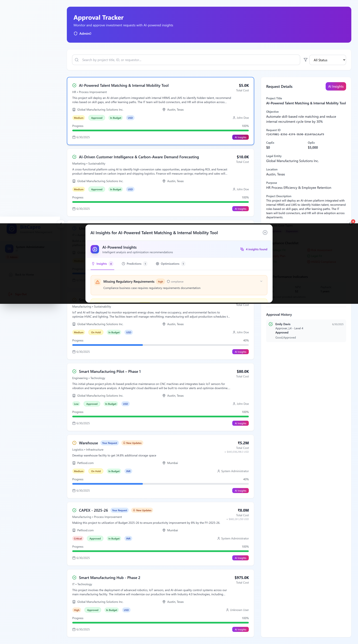Image resolution: width=358 pixels, height=644 pixels.
Task: Click the Your Request tag on Warehouse
Action: pos(109,443)
